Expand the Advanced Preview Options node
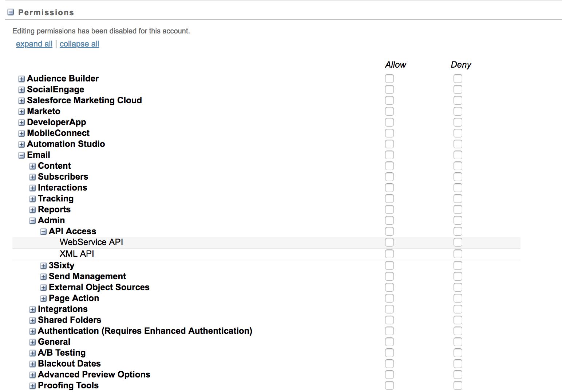The width and height of the screenshot is (562, 392). [x=32, y=375]
